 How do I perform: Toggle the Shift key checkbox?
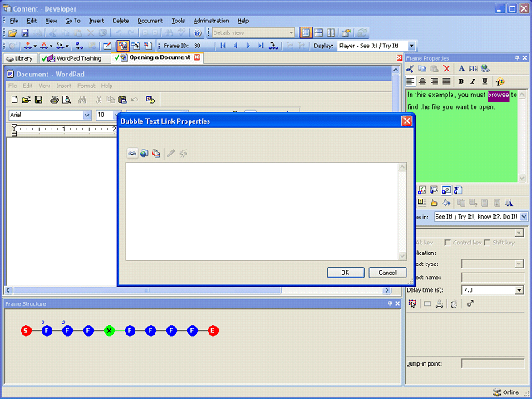point(487,243)
